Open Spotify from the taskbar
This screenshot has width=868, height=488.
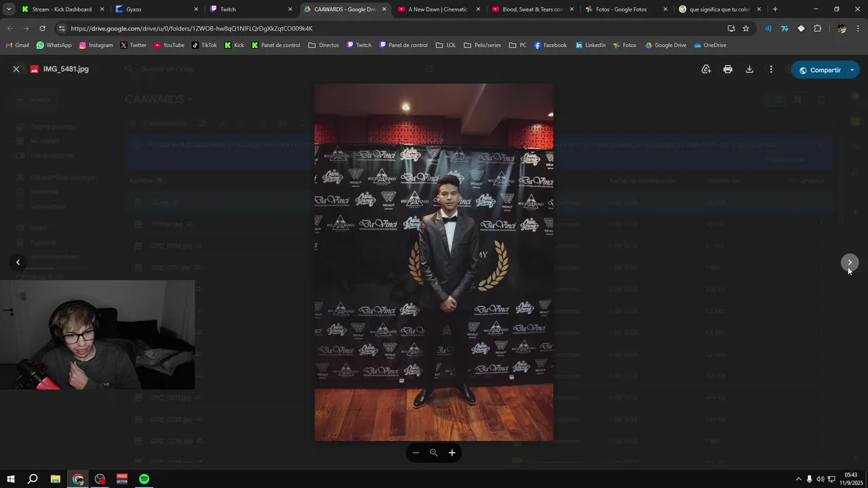point(144,479)
